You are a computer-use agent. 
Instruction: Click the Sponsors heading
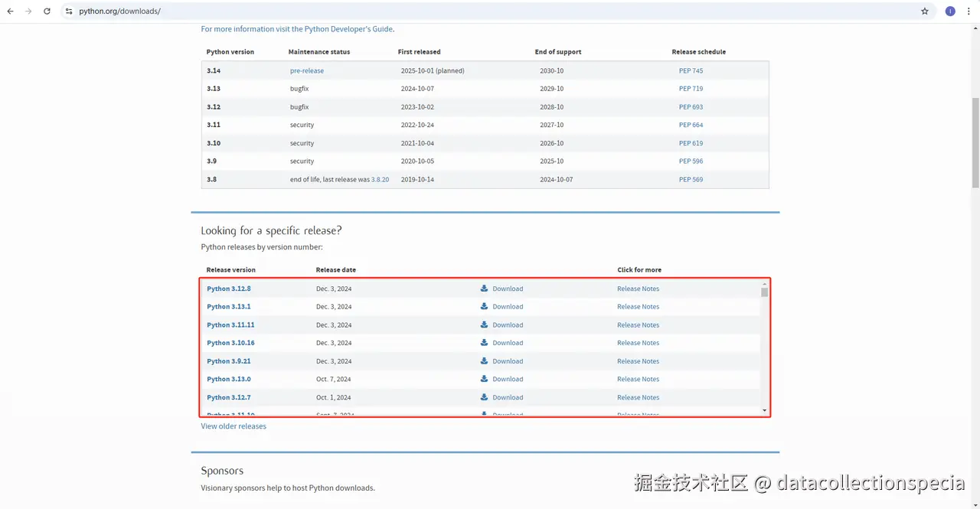222,471
